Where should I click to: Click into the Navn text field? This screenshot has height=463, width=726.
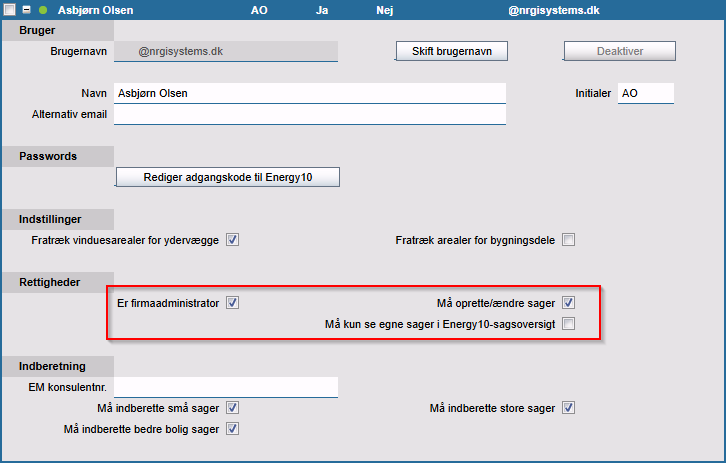point(309,93)
